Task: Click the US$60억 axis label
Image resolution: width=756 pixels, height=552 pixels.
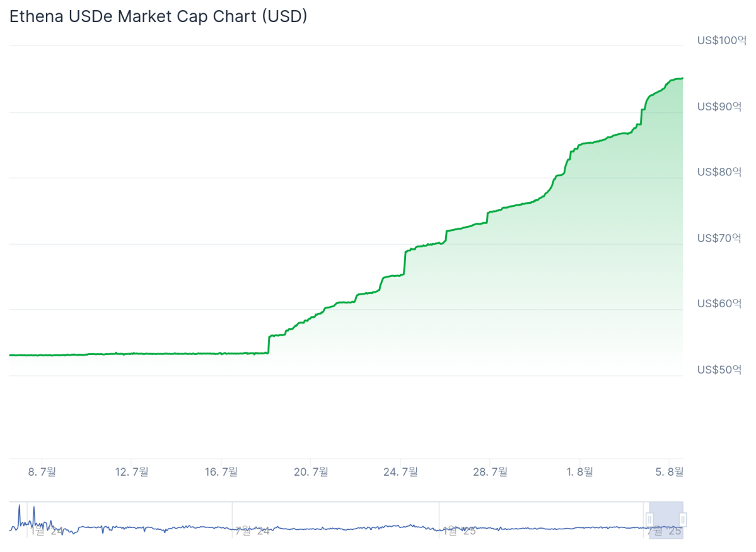Action: (719, 303)
